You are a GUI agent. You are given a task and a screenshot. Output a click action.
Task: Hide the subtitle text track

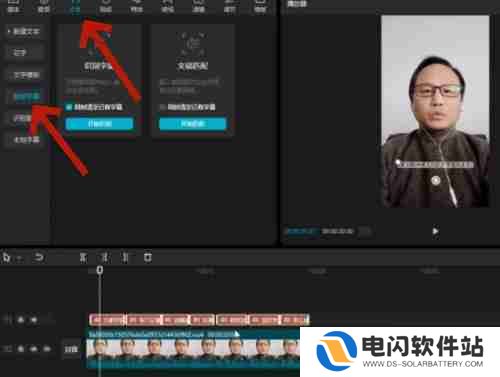[34, 320]
